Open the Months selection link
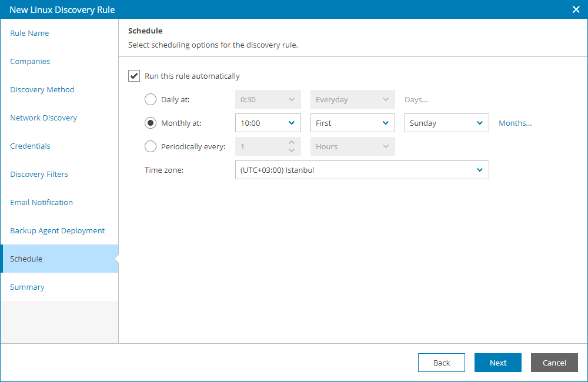Viewport: 588px width, 382px height. 515,123
